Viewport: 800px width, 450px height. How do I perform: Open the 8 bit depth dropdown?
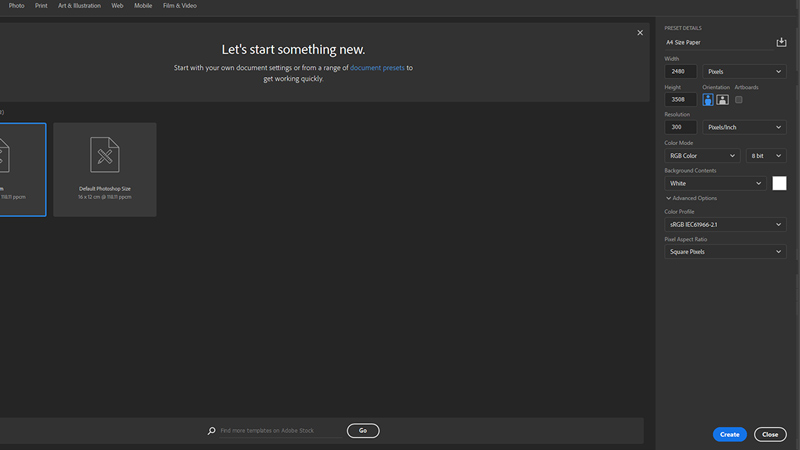pyautogui.click(x=766, y=156)
